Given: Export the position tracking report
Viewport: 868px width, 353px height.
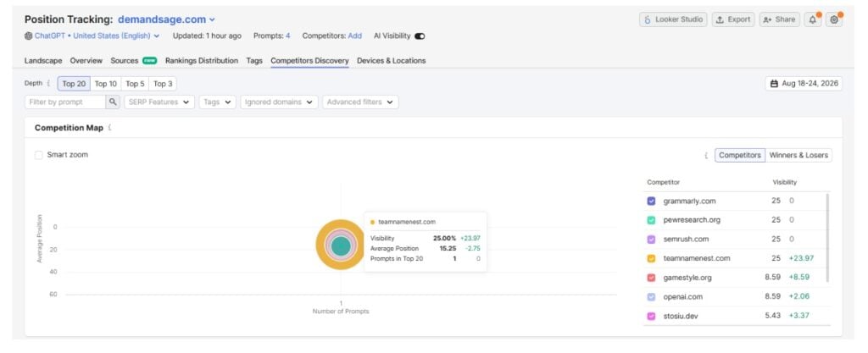Looking at the screenshot, I should [733, 19].
